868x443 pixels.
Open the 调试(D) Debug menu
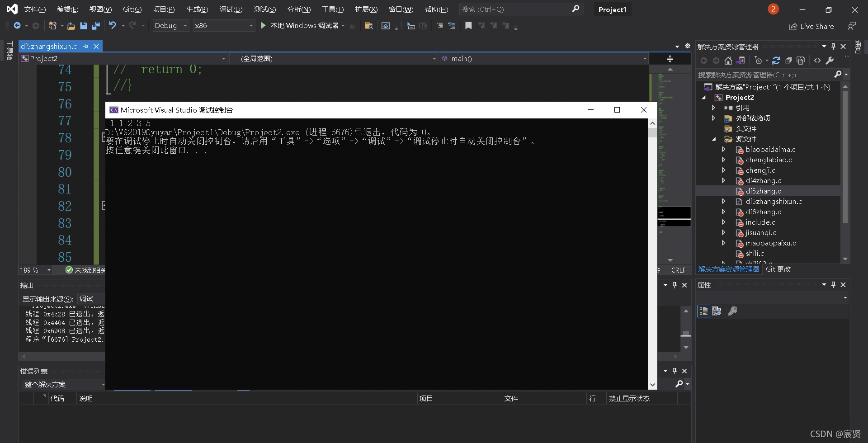coord(231,9)
